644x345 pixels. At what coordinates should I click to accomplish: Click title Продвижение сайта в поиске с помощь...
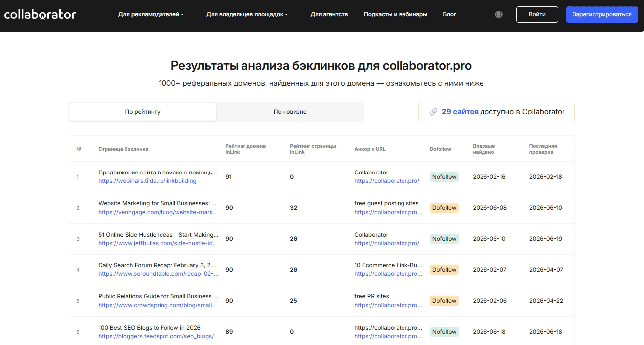158,172
